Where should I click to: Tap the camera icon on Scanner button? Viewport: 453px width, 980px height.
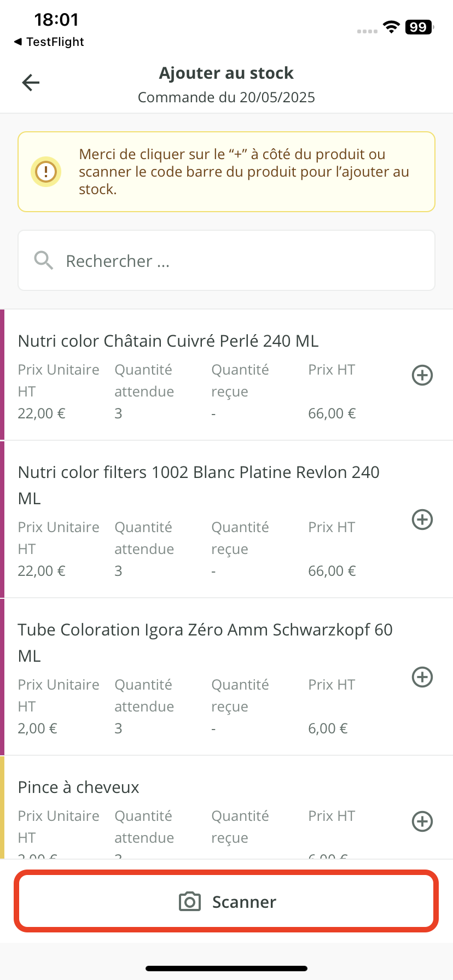[x=190, y=902]
